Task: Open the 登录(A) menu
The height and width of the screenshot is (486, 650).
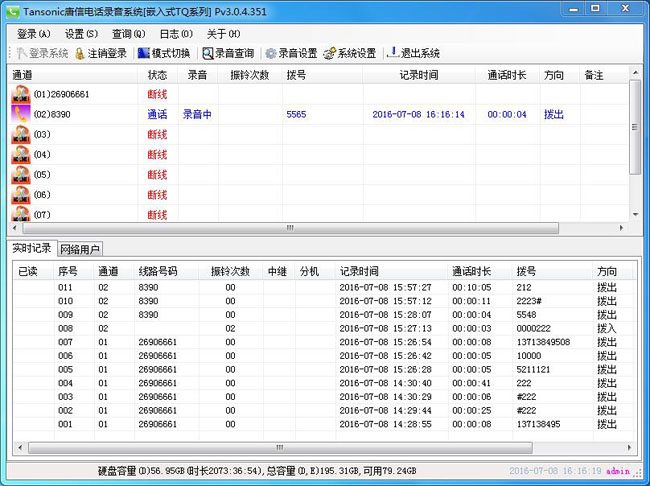Action: click(33, 34)
